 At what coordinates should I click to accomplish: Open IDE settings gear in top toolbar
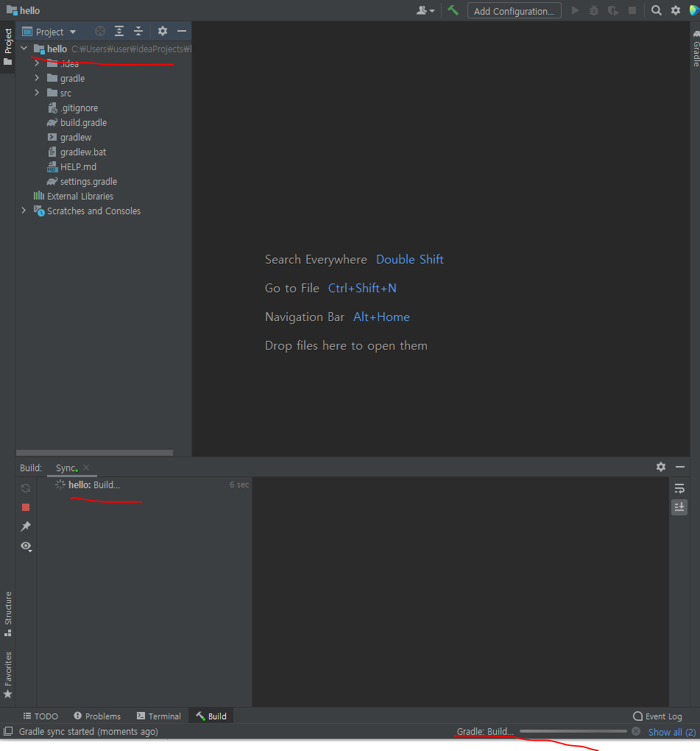pyautogui.click(x=676, y=10)
